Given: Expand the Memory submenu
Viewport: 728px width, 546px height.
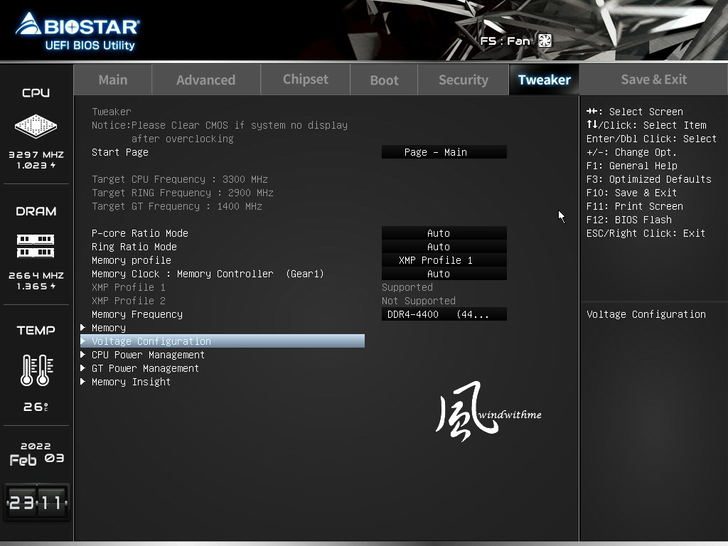Looking at the screenshot, I should tap(108, 328).
